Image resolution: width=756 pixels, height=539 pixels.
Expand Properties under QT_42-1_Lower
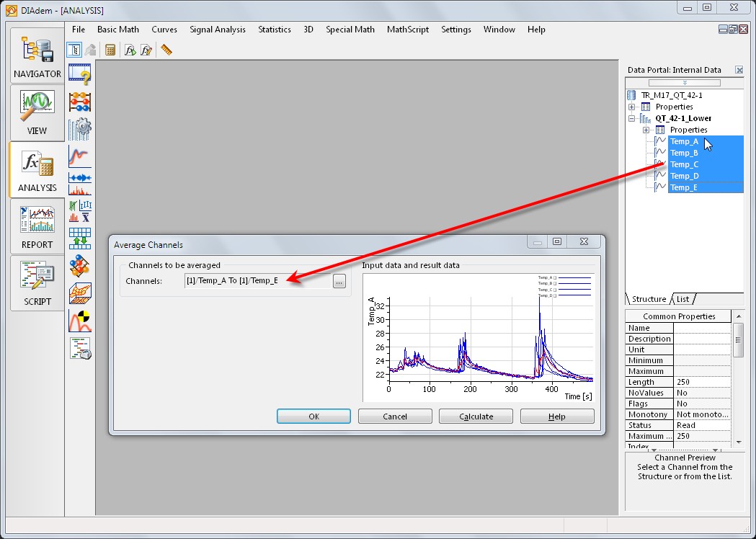[x=646, y=130]
